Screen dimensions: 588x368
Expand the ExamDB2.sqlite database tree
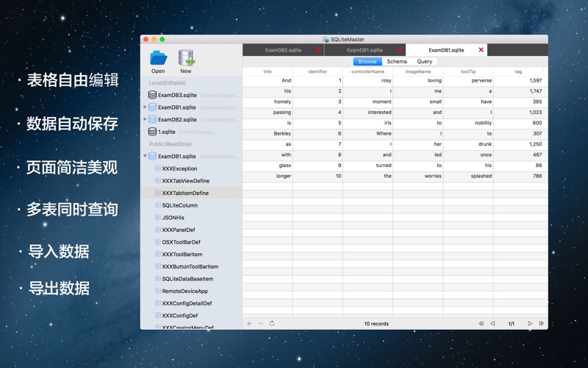tap(145, 119)
